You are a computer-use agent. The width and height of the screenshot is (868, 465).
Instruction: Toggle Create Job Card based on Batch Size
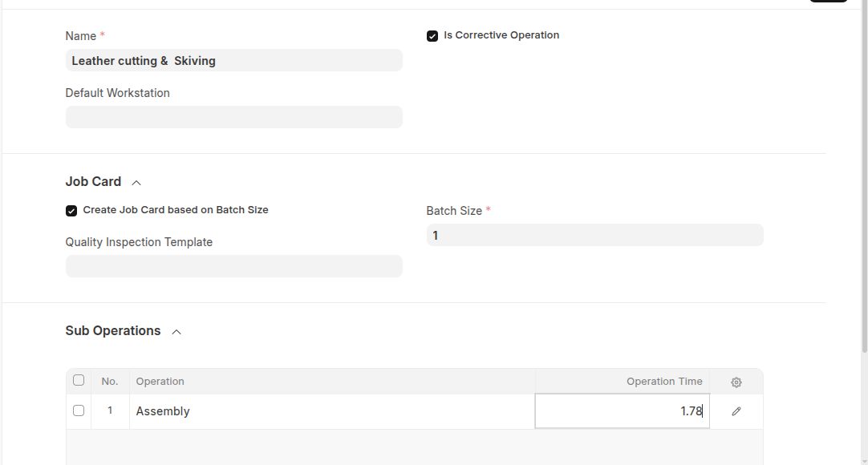pyautogui.click(x=71, y=211)
